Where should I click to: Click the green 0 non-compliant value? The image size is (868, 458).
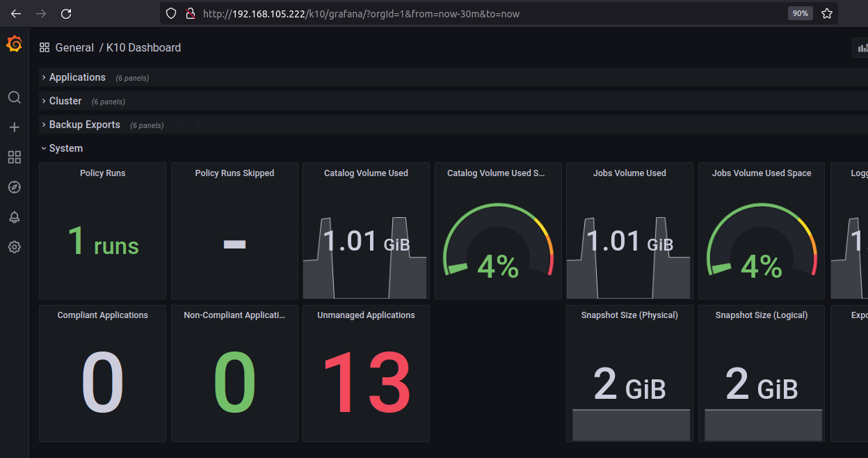234,383
